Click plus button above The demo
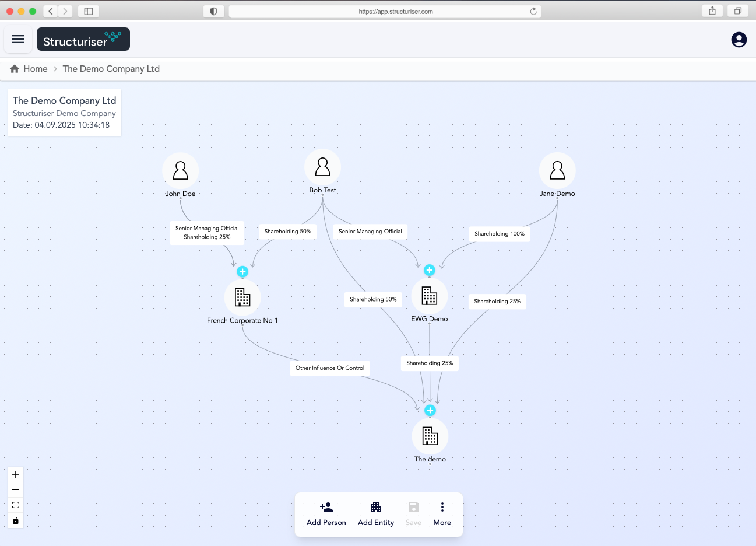Screen dimensions: 756x546 (430, 410)
